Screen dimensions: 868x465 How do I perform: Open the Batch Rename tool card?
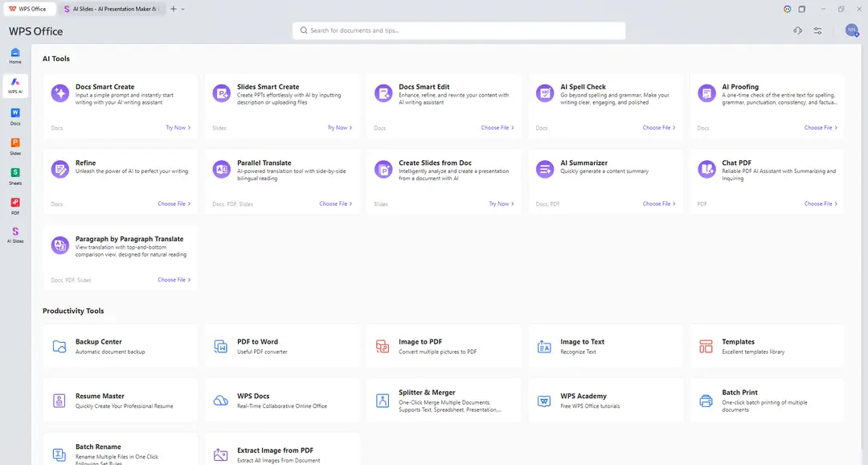point(121,450)
